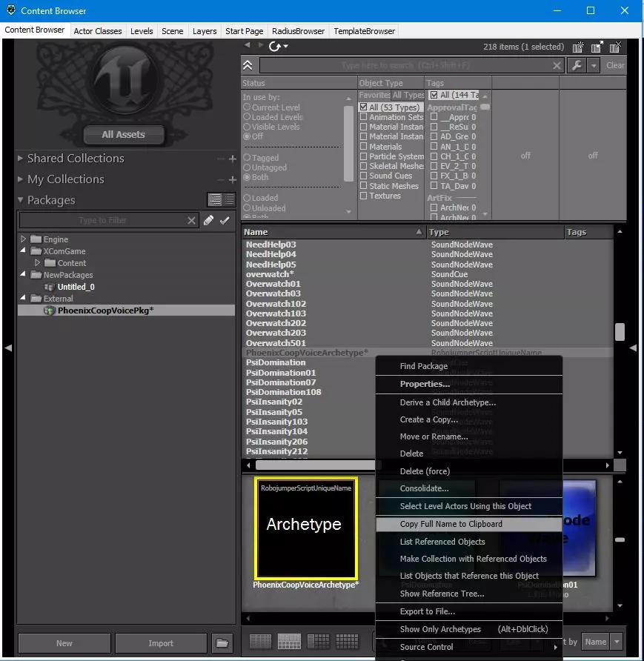Image resolution: width=644 pixels, height=661 pixels.
Task: Choose Properties... in context menu
Action: [468, 384]
